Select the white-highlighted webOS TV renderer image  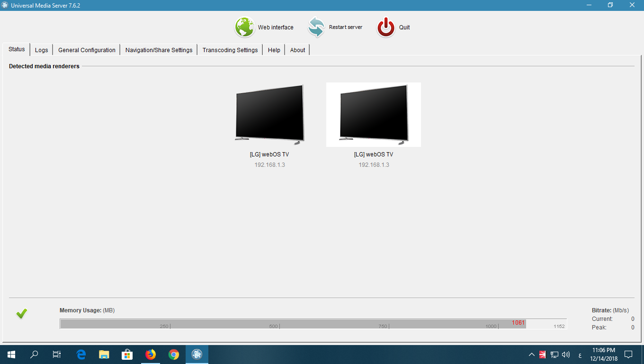(374, 115)
